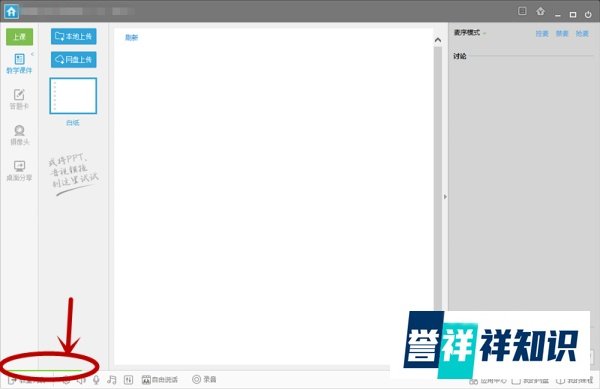Click the house-shaped Y icon in the title bar
Viewport: 600px width, 389px height.
[540, 11]
